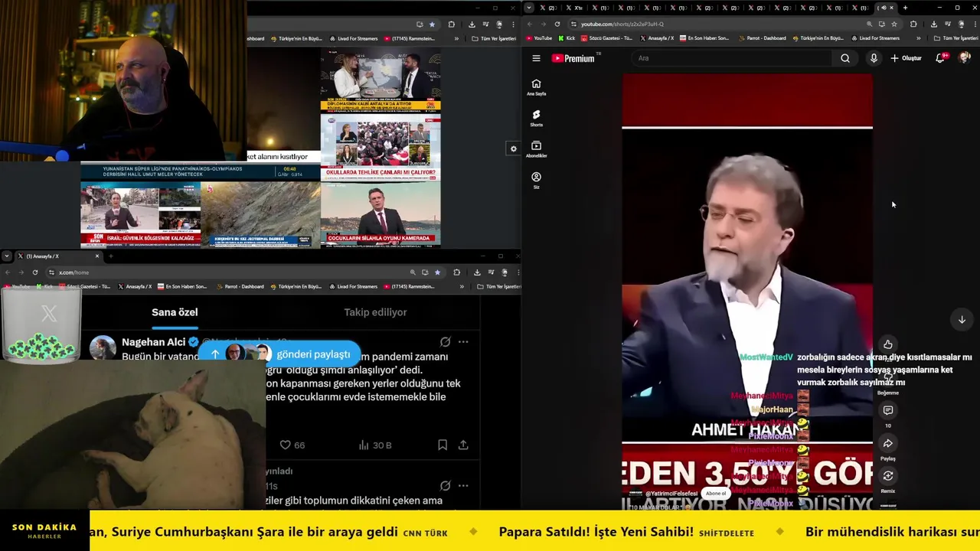Bookmark Nagehan Alci's post
The image size is (980, 551).
[x=443, y=445]
